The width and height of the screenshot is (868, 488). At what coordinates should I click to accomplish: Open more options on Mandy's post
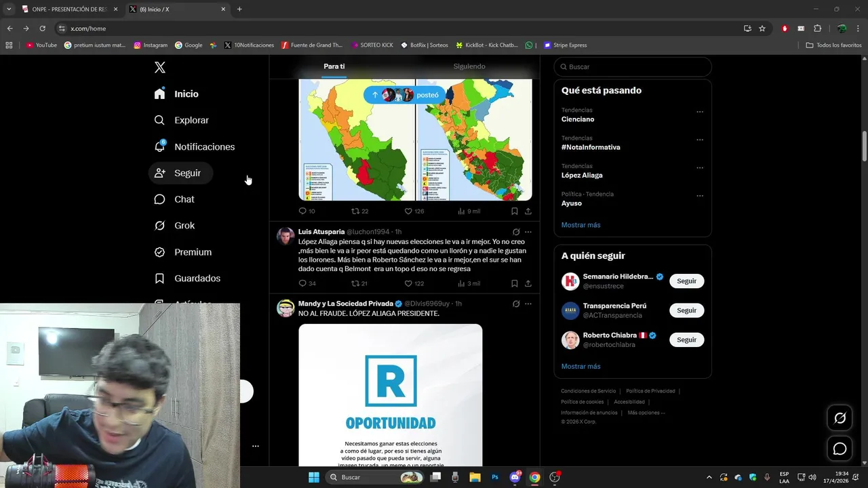(x=528, y=304)
